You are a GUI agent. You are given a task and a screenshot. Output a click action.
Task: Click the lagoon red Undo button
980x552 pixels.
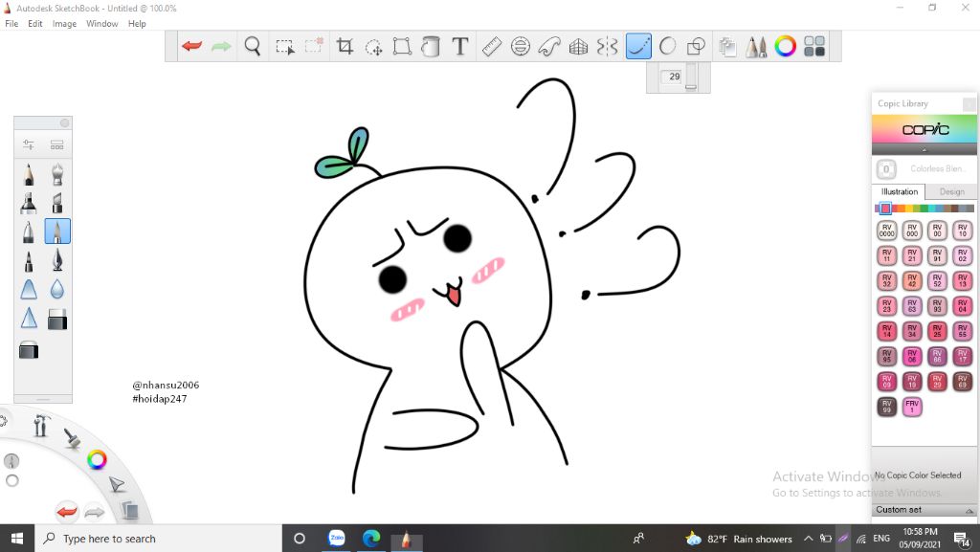pos(67,512)
